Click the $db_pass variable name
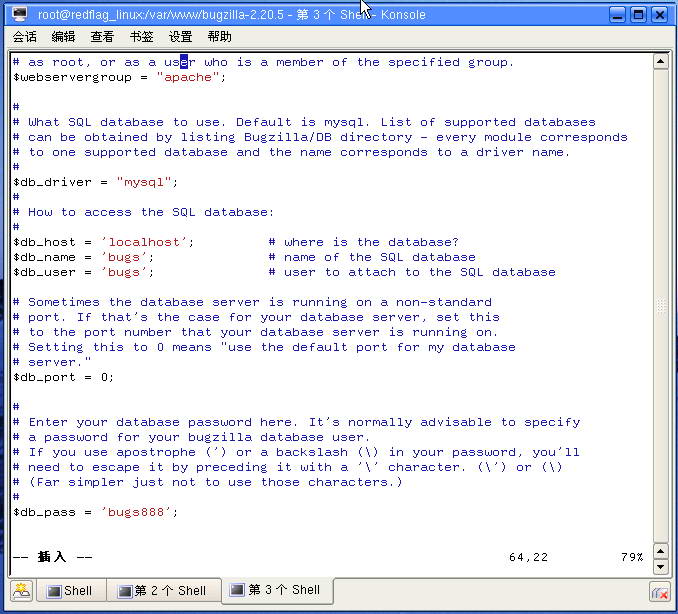 [44, 512]
